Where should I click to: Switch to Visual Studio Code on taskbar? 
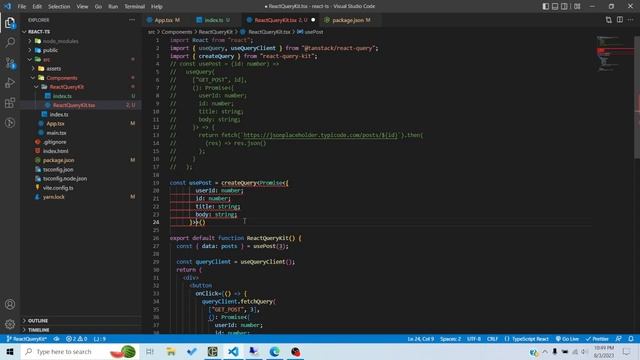point(233,351)
